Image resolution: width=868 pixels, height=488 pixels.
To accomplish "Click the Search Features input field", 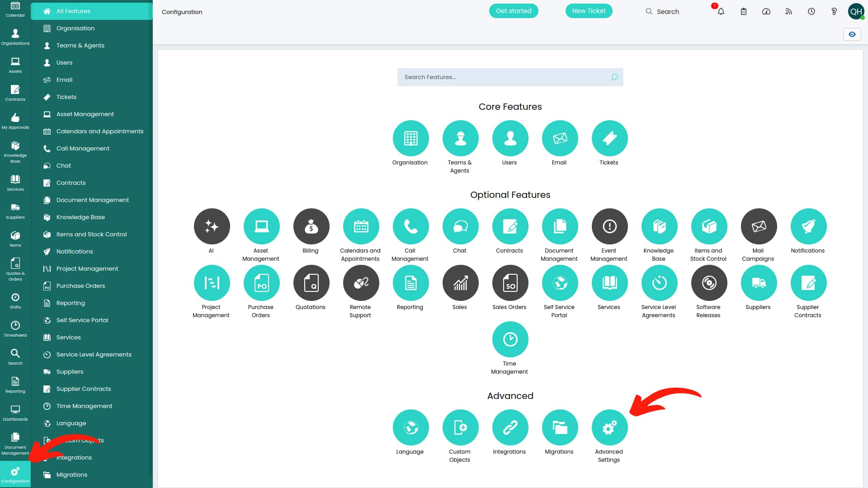I will [x=510, y=76].
